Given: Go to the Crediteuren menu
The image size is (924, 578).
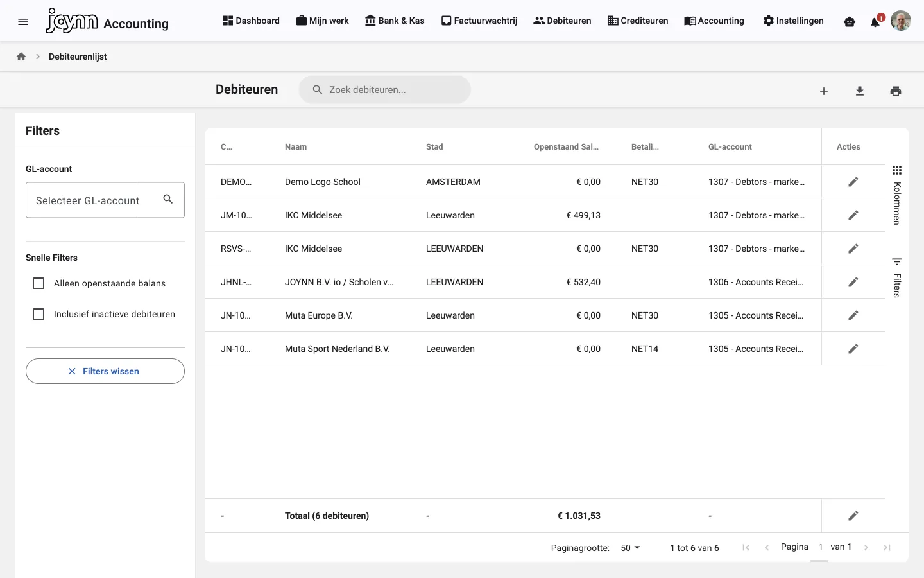Looking at the screenshot, I should click(638, 21).
